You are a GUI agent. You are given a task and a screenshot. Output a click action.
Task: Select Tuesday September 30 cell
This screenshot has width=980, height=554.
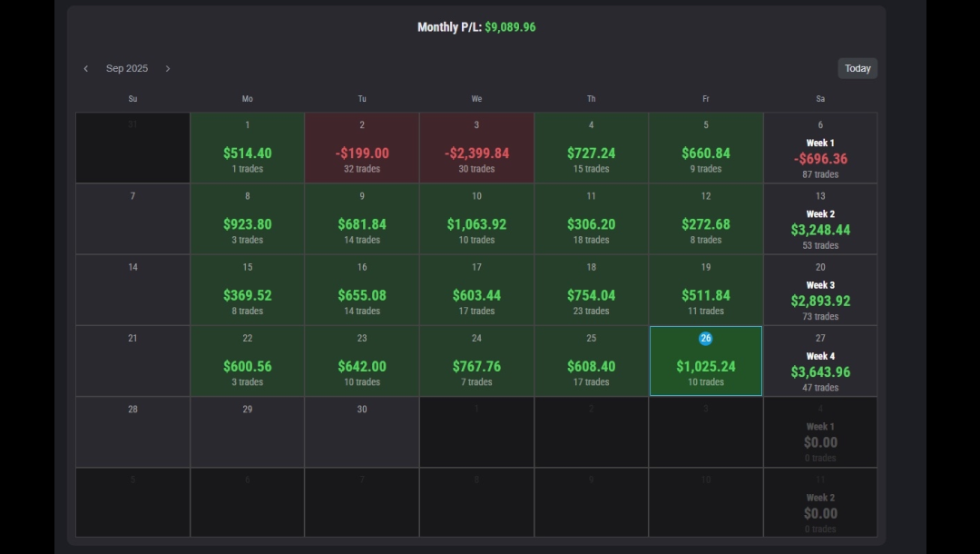pyautogui.click(x=362, y=432)
